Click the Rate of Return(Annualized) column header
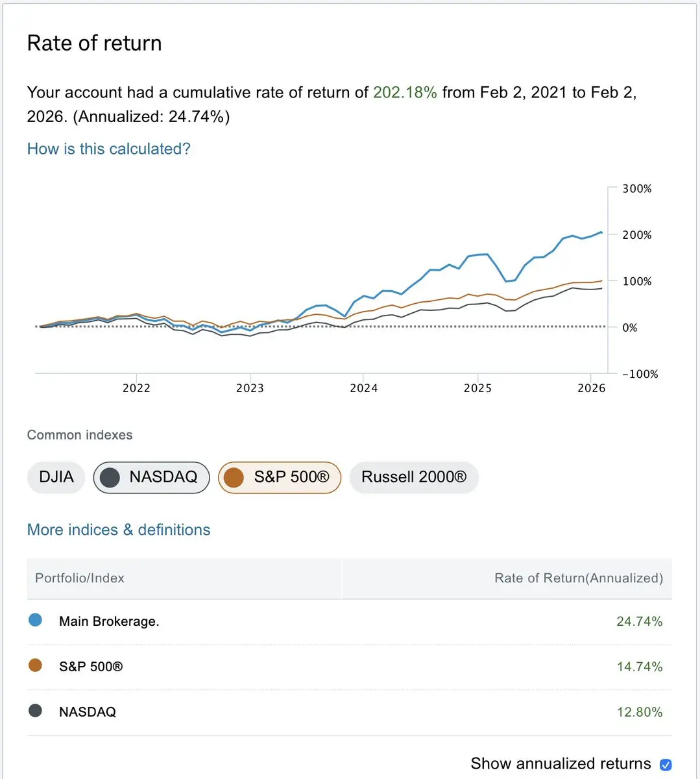 point(578,578)
